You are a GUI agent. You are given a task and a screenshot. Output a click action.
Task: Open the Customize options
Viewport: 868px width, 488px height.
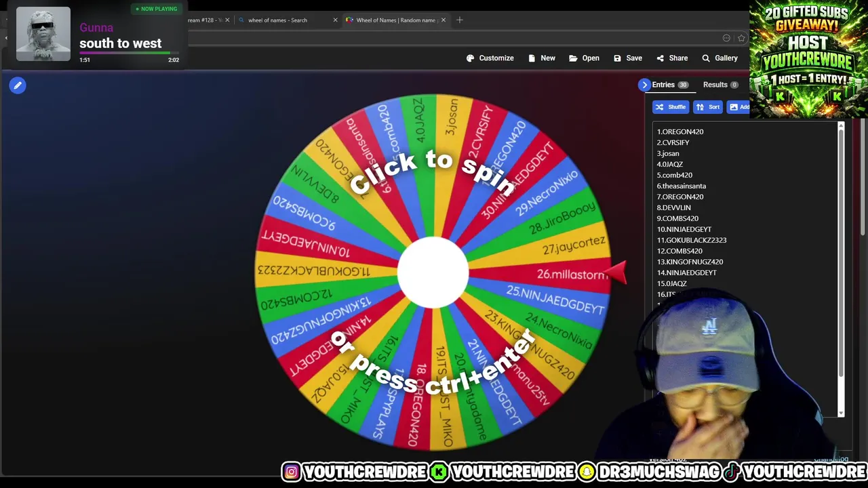click(490, 58)
